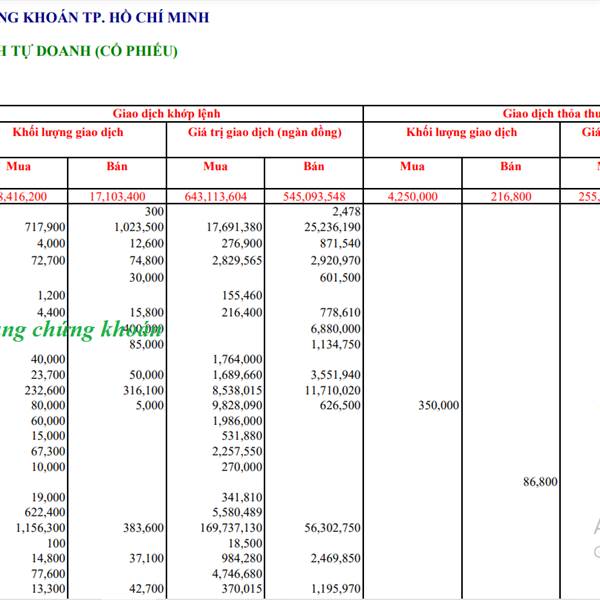This screenshot has height=600, width=600.
Task: Click cell value 17,691,380
Action: click(235, 227)
